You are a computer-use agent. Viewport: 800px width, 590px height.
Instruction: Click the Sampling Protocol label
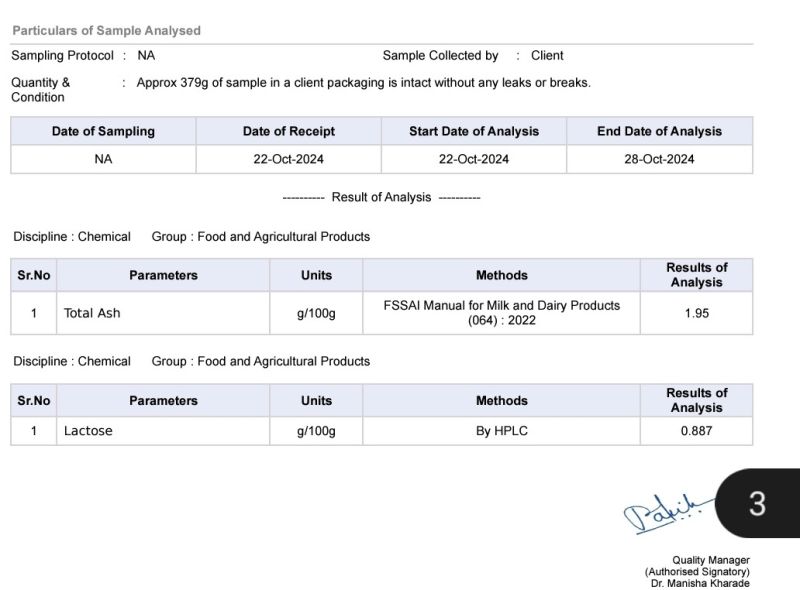(x=62, y=56)
